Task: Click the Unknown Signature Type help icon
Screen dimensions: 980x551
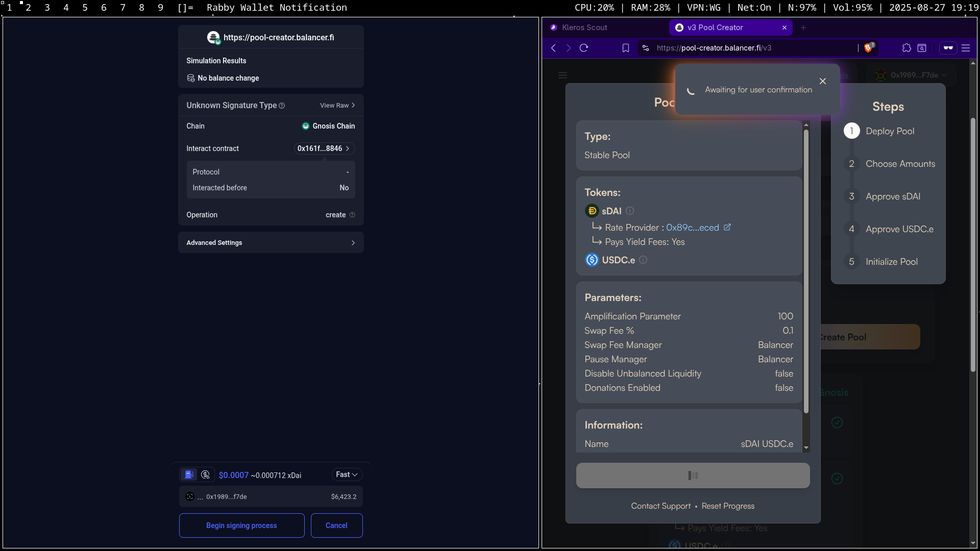Action: [x=282, y=106]
